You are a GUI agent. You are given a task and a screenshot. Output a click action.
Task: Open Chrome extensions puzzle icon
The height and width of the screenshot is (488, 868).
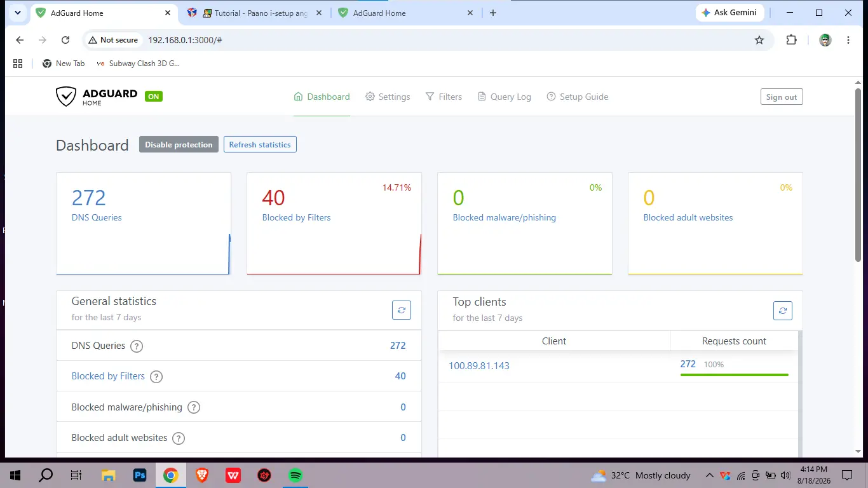tap(791, 40)
